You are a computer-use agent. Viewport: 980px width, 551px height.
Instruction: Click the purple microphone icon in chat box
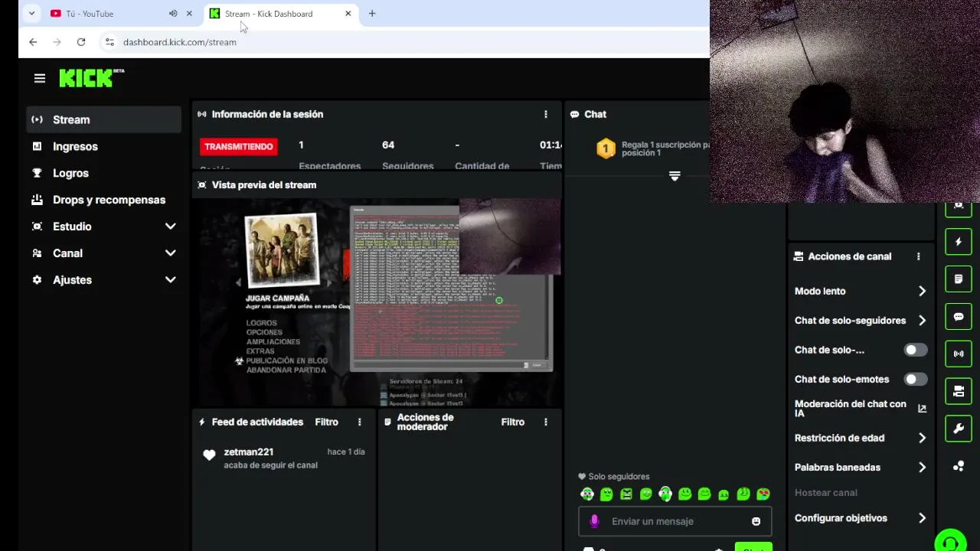594,521
